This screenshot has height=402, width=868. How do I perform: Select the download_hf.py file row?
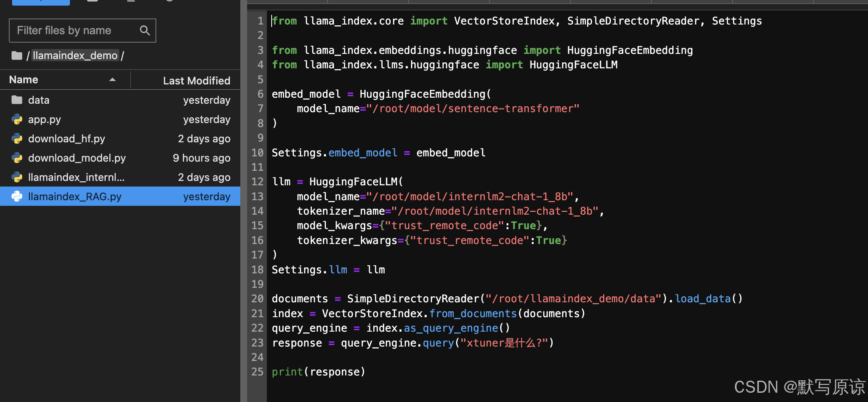[66, 138]
